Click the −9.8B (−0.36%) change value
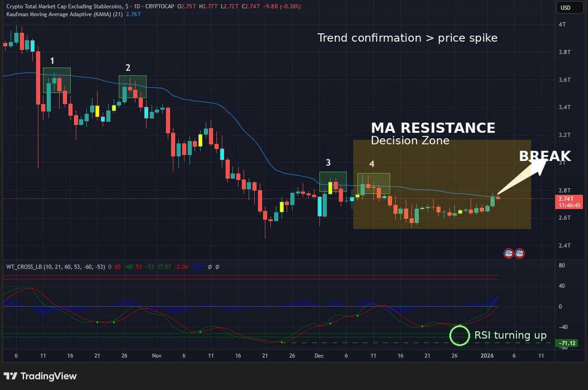The width and height of the screenshot is (588, 390). click(x=282, y=6)
